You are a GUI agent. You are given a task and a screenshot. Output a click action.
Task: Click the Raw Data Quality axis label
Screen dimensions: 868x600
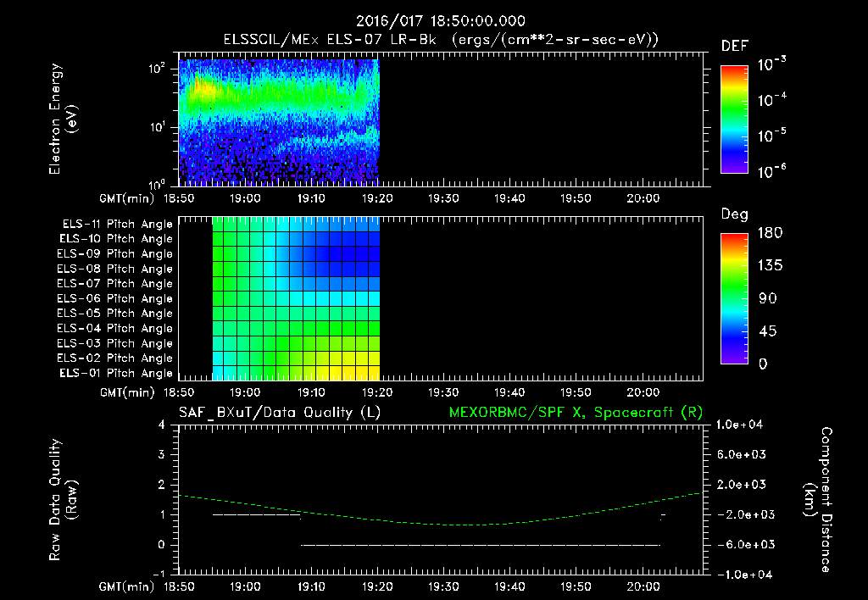tap(63, 500)
